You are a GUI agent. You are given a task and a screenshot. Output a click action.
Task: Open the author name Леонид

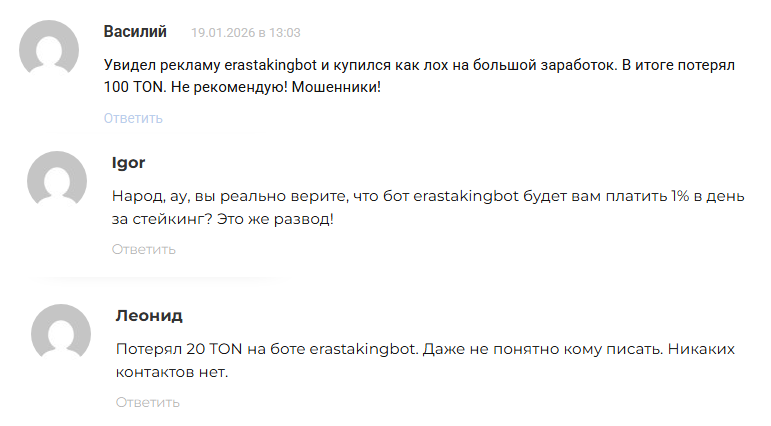(149, 316)
